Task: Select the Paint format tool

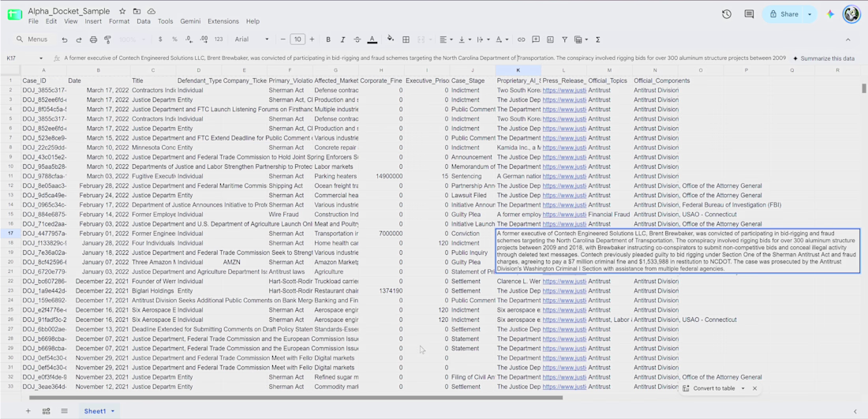Action: click(108, 39)
